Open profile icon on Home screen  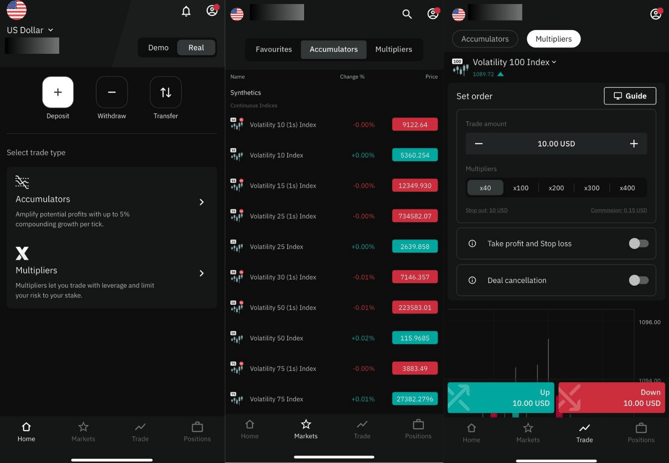pyautogui.click(x=212, y=10)
